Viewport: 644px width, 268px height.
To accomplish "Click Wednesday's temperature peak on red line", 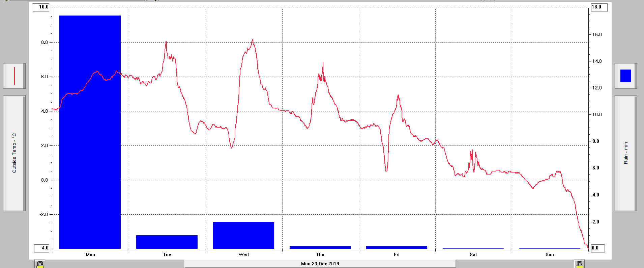I will pyautogui.click(x=252, y=40).
